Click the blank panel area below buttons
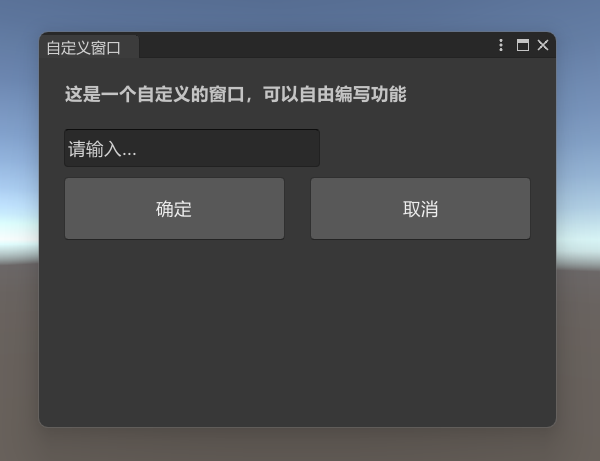 click(297, 333)
